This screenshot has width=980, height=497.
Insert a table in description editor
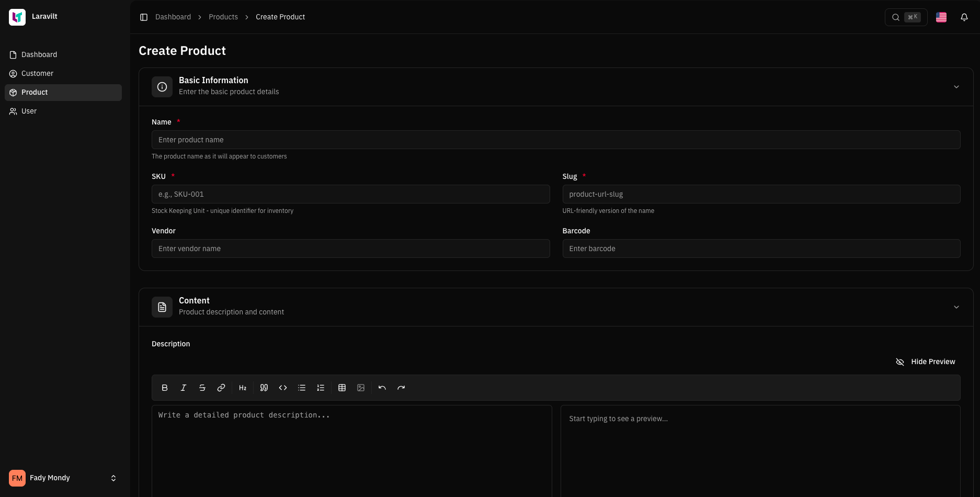[x=342, y=388]
